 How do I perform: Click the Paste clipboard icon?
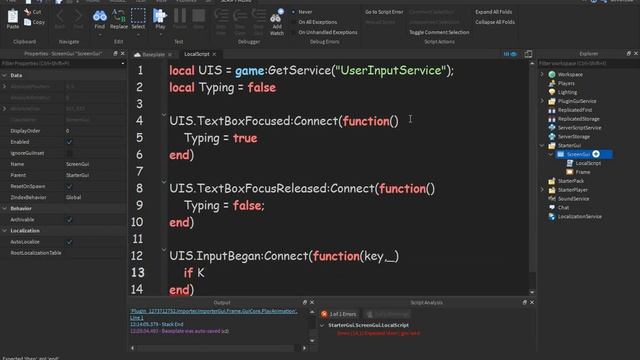coord(13,16)
